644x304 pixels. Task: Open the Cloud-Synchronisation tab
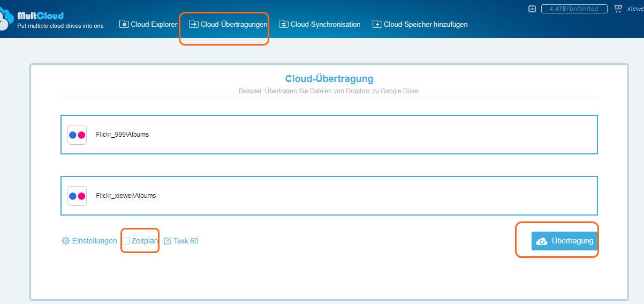[x=320, y=24]
